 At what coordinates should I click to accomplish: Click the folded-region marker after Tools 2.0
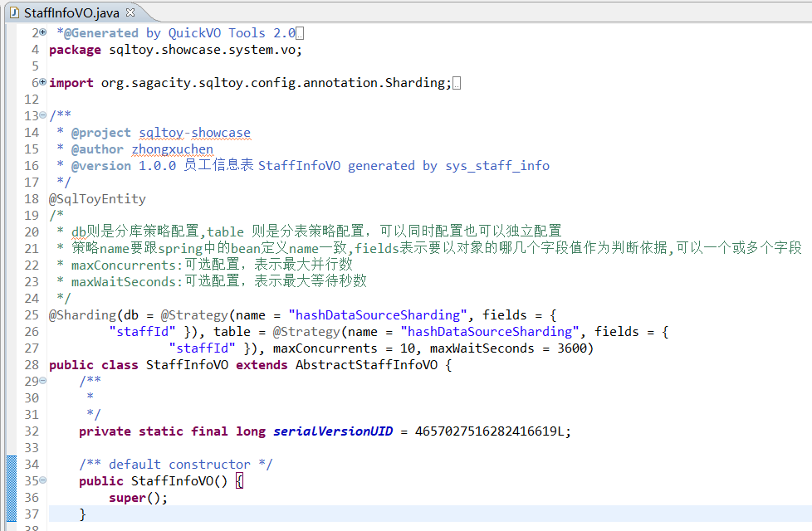point(300,34)
